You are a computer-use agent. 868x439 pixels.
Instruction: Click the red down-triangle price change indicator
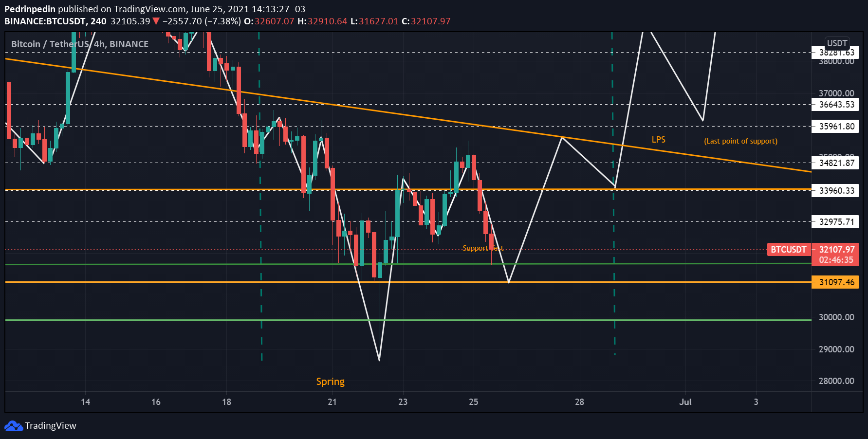(x=156, y=21)
